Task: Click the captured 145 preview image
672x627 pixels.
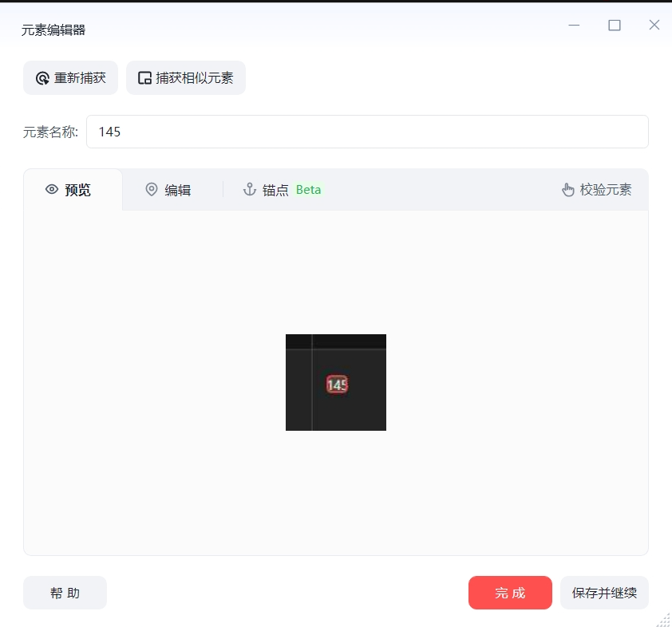Action: [x=336, y=383]
